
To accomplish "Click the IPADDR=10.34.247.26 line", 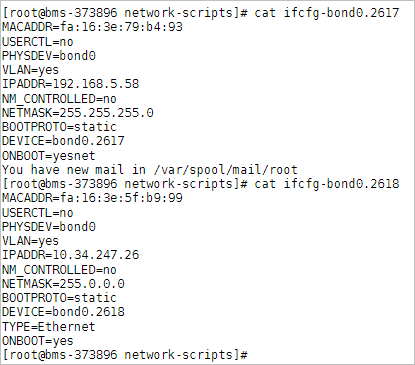I will click(70, 255).
